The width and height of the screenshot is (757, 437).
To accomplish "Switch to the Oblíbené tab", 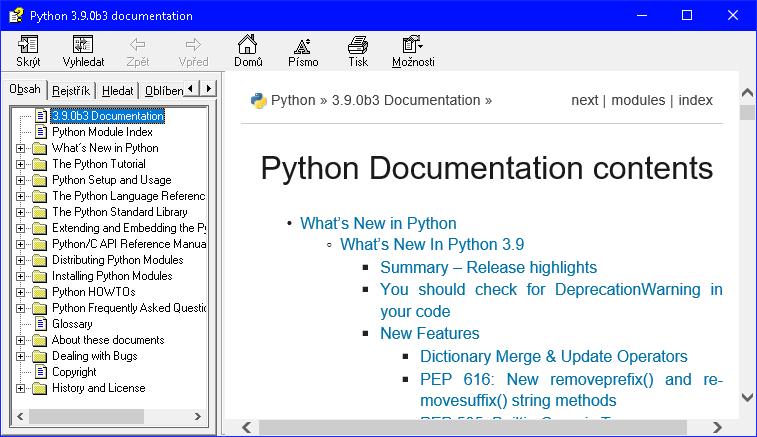I will click(x=163, y=91).
